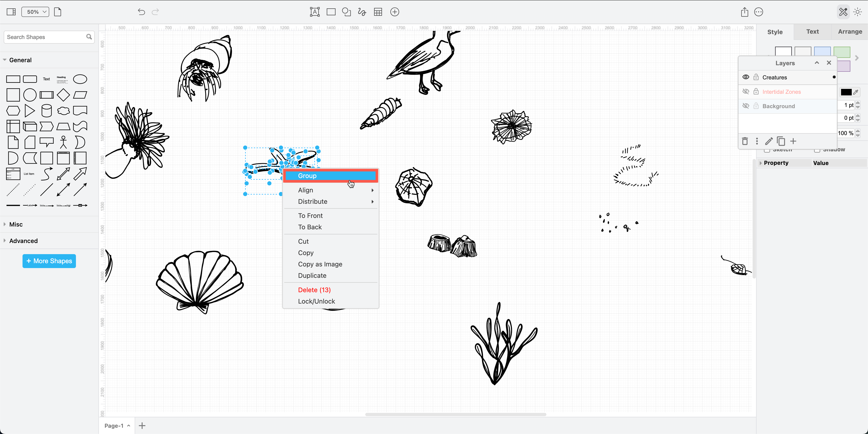Select the Insert Table tool
Viewport: 868px width, 434px height.
[x=378, y=12]
